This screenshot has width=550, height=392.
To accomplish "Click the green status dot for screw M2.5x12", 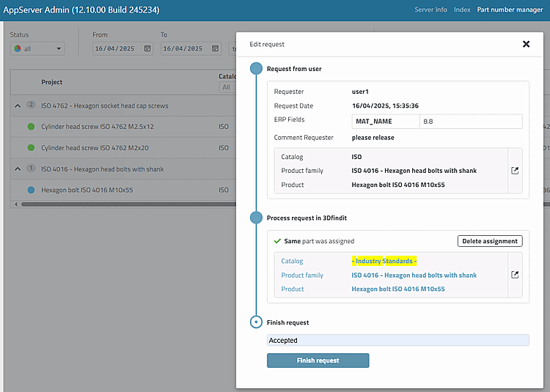I will [31, 127].
